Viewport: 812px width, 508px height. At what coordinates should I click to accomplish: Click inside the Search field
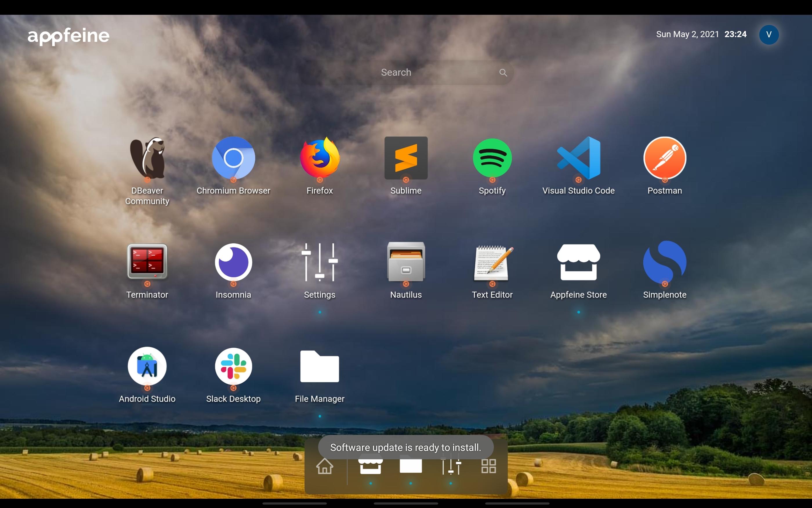pyautogui.click(x=406, y=72)
